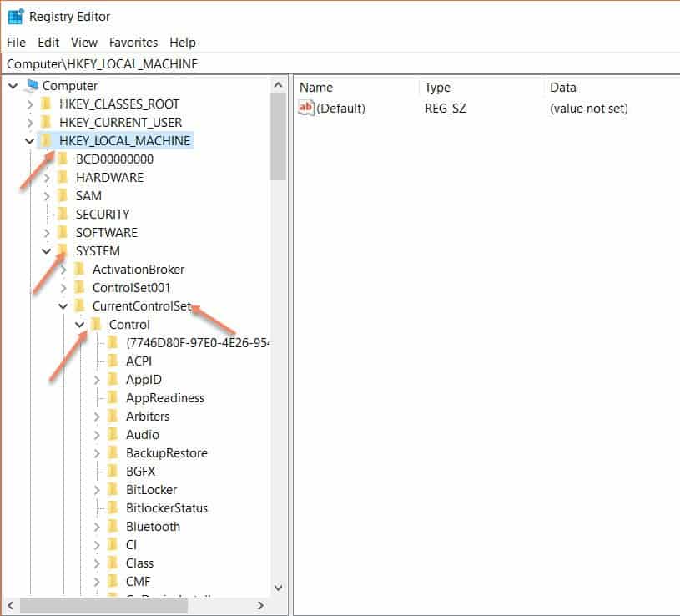The height and width of the screenshot is (616, 680).
Task: Select the ControlSet001 key
Action: (x=131, y=288)
